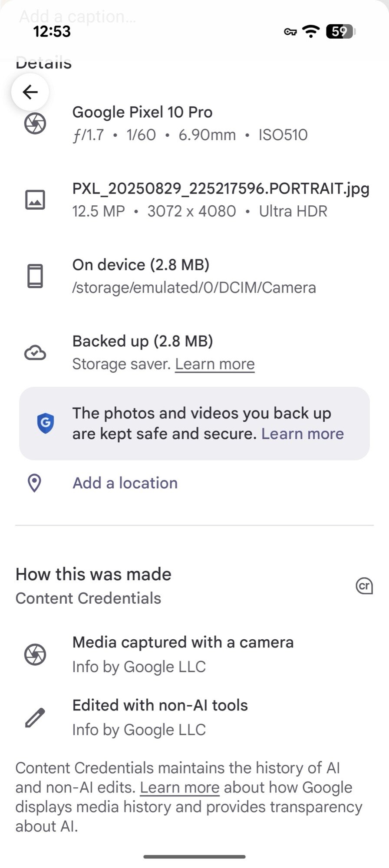The image size is (389, 868).
Task: Select the PXL_20250829 PORTRAIT.jpg filename
Action: (221, 189)
